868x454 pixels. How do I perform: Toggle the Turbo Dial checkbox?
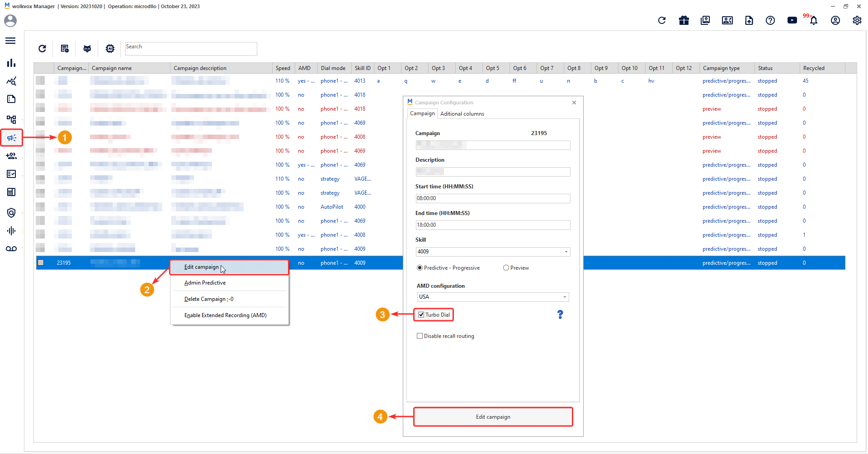(421, 315)
